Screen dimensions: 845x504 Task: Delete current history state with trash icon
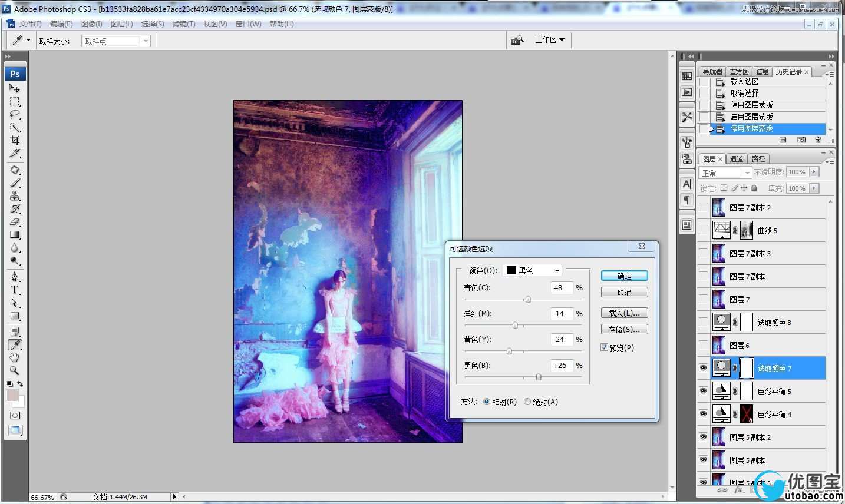point(818,140)
